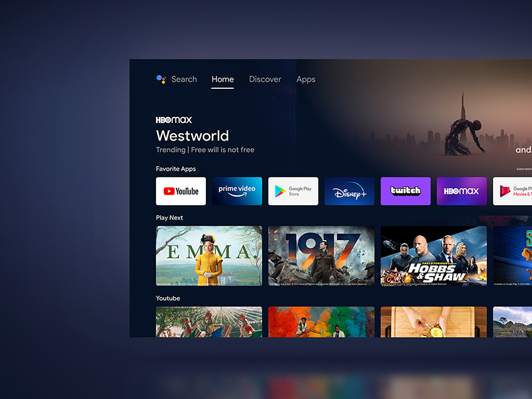Launch the Disney+ app tile
The width and height of the screenshot is (532, 399).
pyautogui.click(x=349, y=191)
